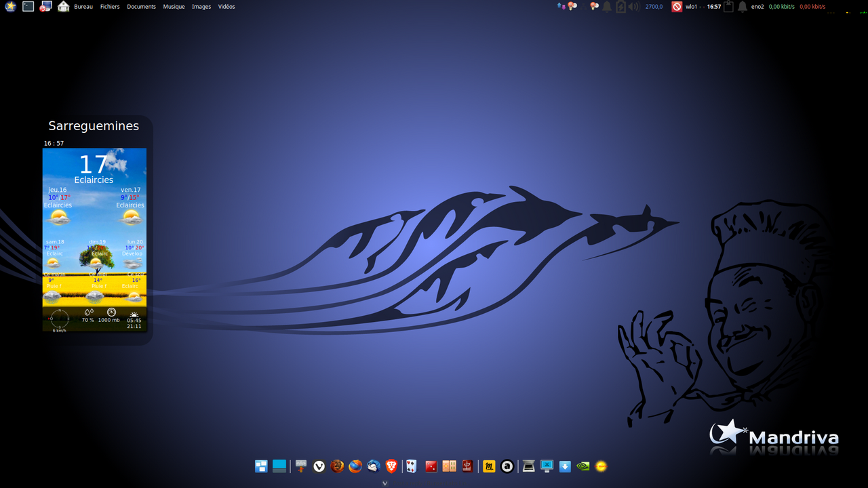The height and width of the screenshot is (488, 868).
Task: Launch the red dice game dock icon
Action: click(x=431, y=466)
